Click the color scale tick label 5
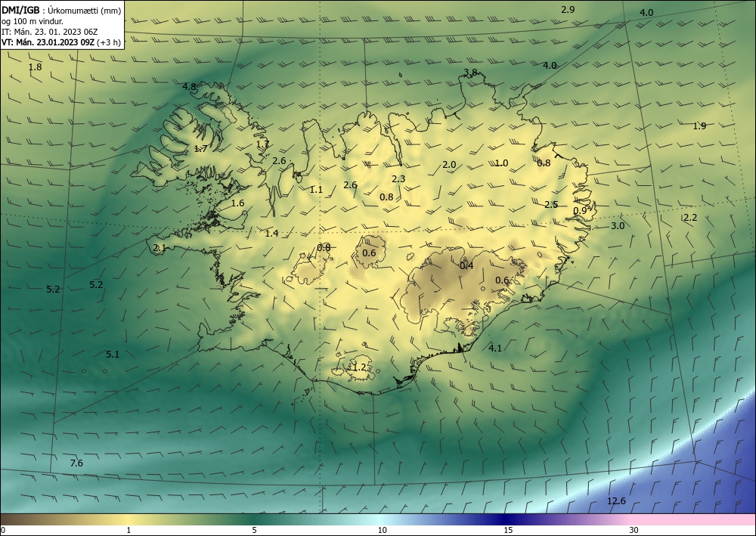The image size is (756, 536). pyautogui.click(x=254, y=530)
